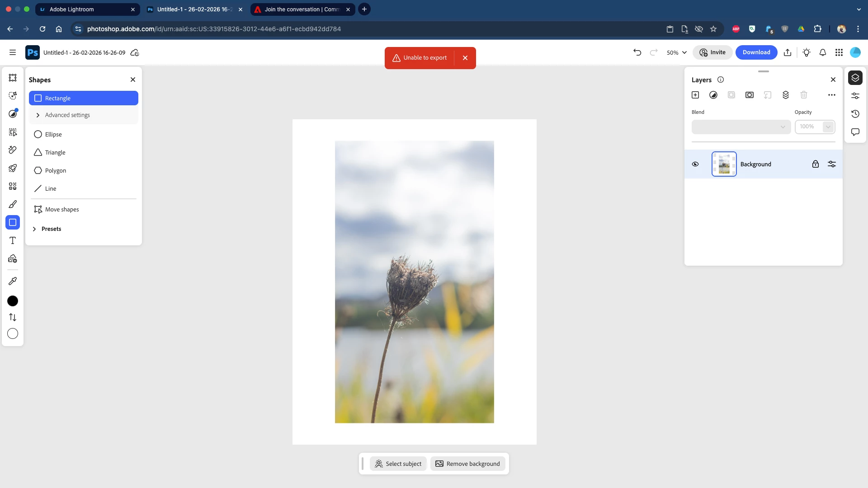Add a new layer in Layers panel
868x488 pixels.
[695, 95]
